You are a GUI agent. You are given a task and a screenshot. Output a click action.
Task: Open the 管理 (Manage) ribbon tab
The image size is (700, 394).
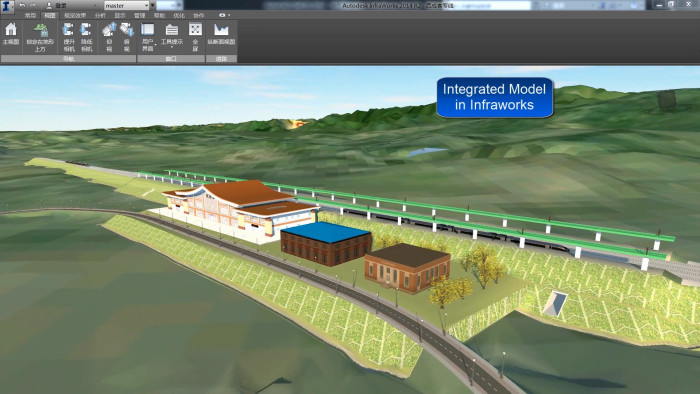click(x=139, y=15)
